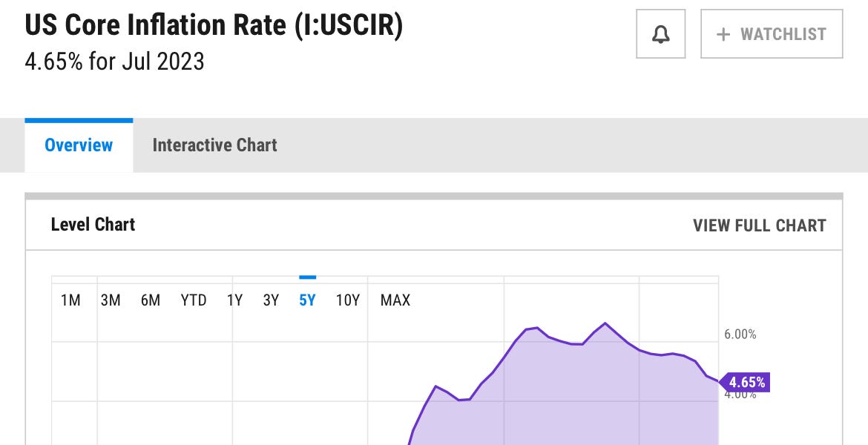
Task: Click the US Core Inflation Rate title
Action: (215, 24)
